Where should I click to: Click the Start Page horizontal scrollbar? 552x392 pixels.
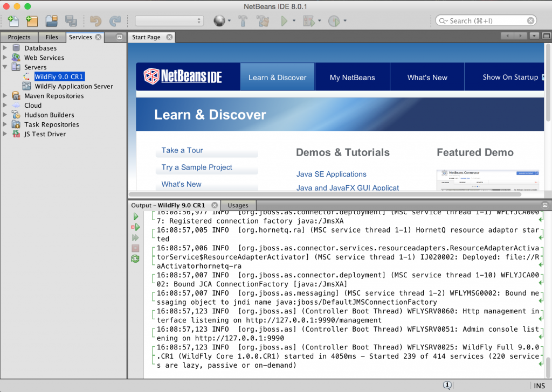click(x=325, y=194)
